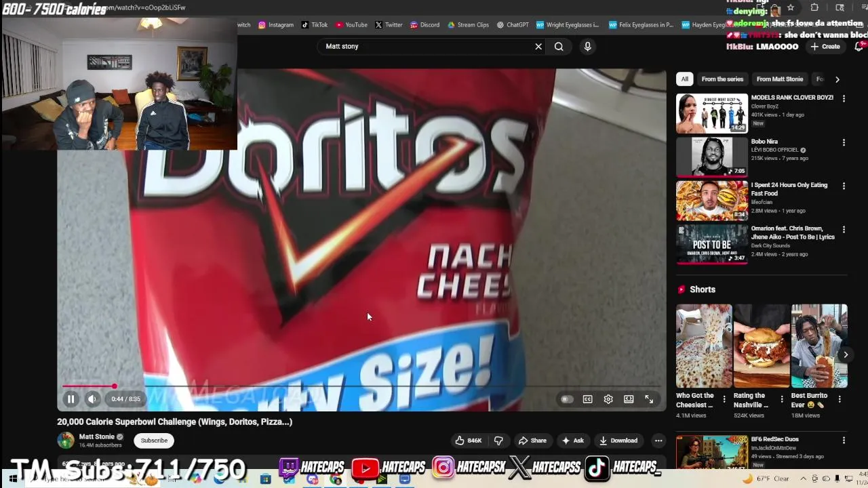Open options for the 'Rating the Nashville' short
This screenshot has height=488, width=868.
[781, 399]
